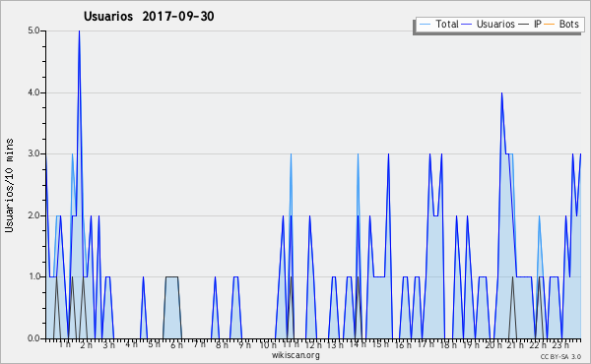Viewport: 591px width, 364px height.
Task: Click the 5.0 peak tip near 2 h
Action: [79, 31]
